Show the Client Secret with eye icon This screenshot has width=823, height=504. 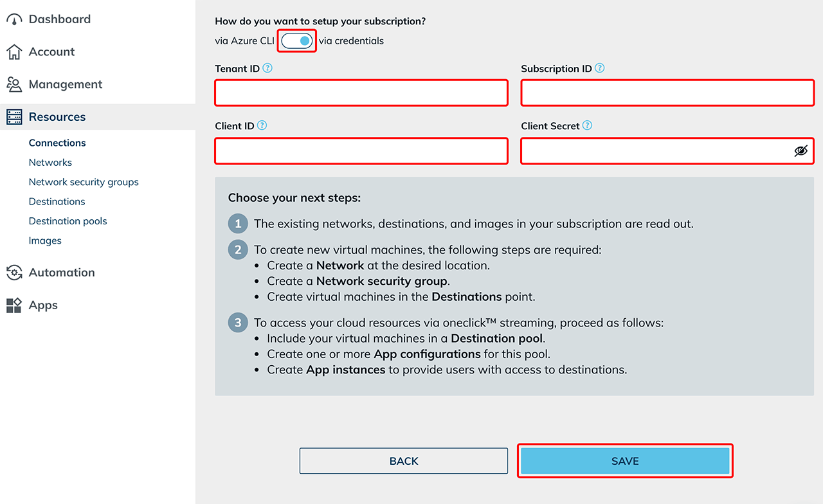(800, 151)
